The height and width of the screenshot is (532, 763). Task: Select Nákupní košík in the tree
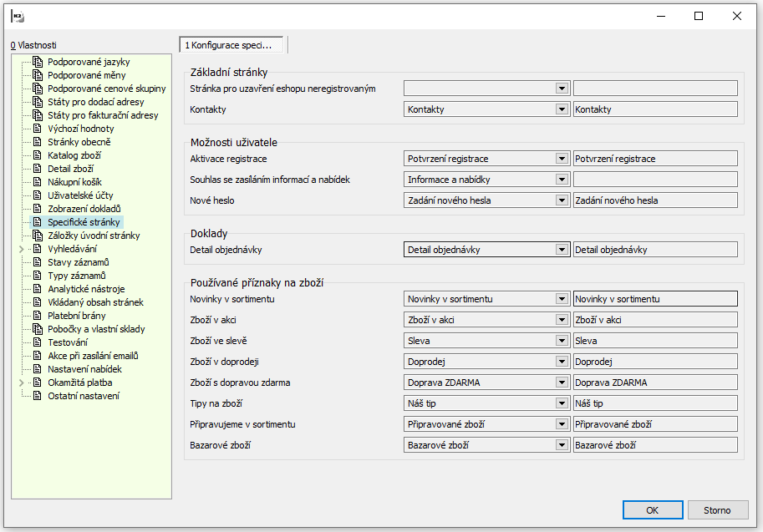click(x=74, y=182)
